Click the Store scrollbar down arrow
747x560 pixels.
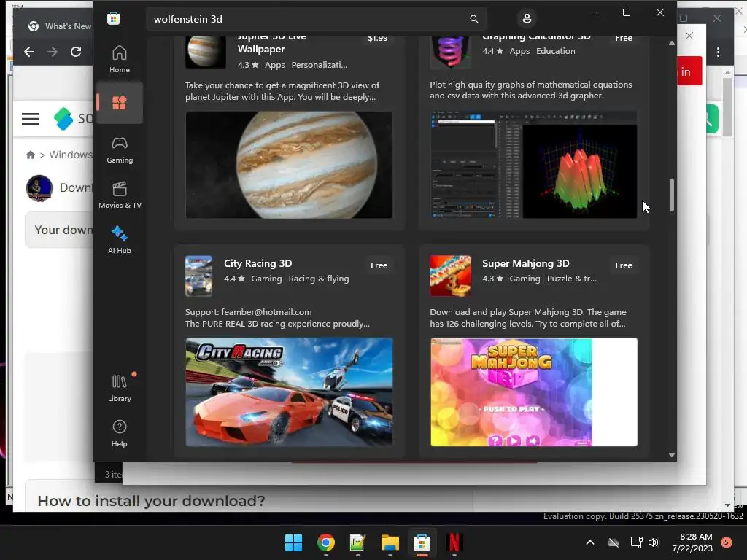tap(671, 455)
